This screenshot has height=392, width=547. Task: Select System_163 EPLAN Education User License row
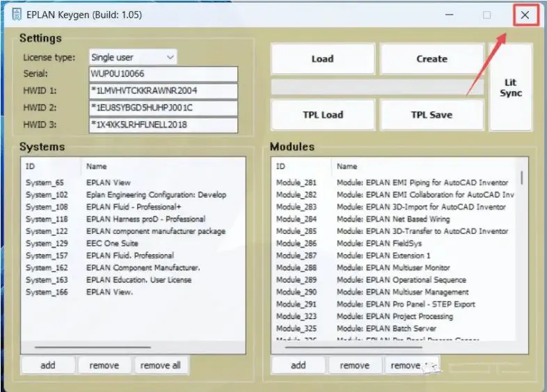click(133, 280)
